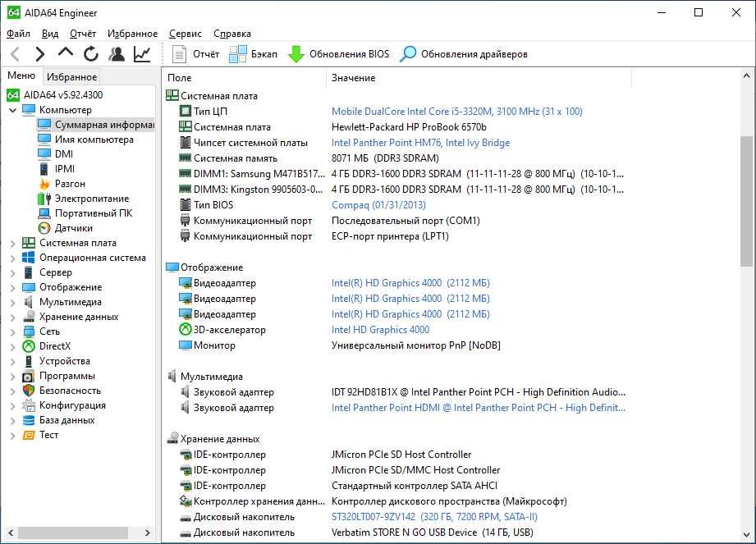Expand the Системная плата tree node
The image size is (756, 544).
coord(13,244)
